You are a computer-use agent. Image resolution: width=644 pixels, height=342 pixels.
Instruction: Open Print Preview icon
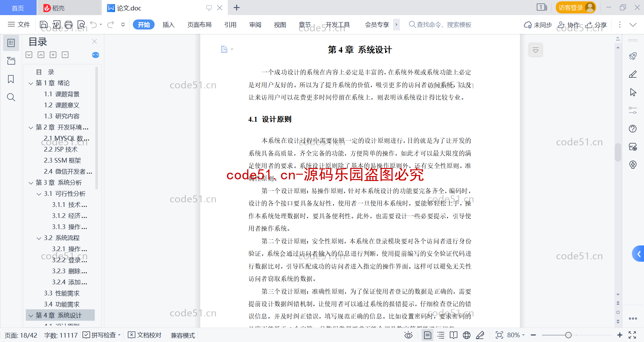click(81, 24)
